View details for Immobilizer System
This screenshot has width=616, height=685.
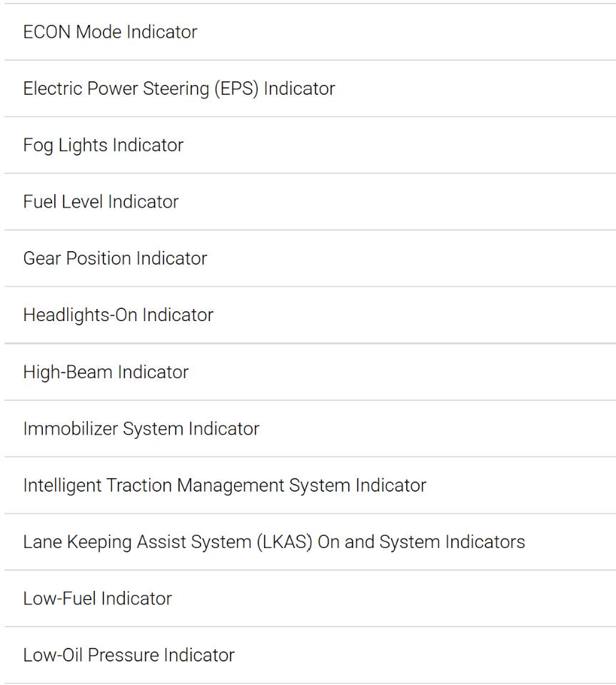point(310,429)
